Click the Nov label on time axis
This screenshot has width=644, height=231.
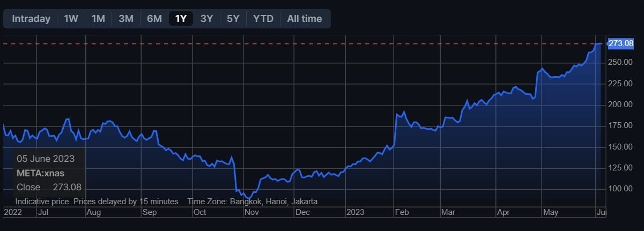pos(251,212)
